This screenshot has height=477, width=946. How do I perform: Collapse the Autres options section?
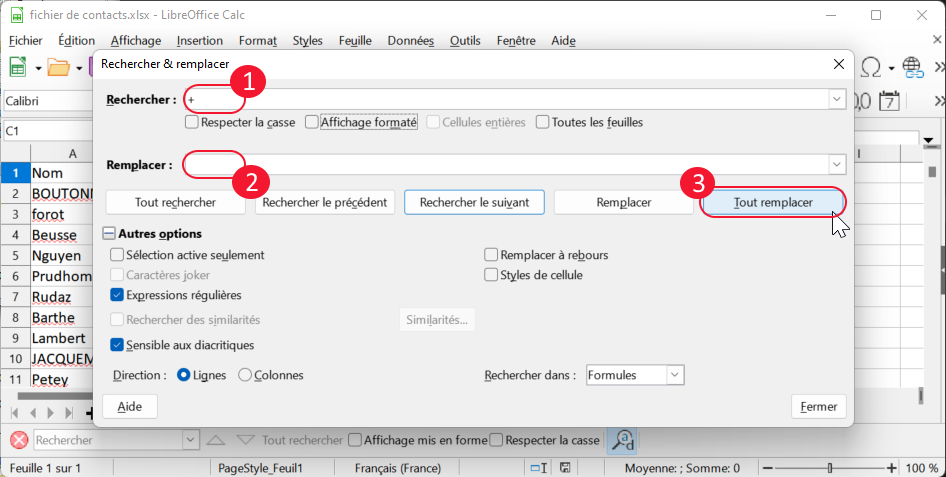[109, 234]
